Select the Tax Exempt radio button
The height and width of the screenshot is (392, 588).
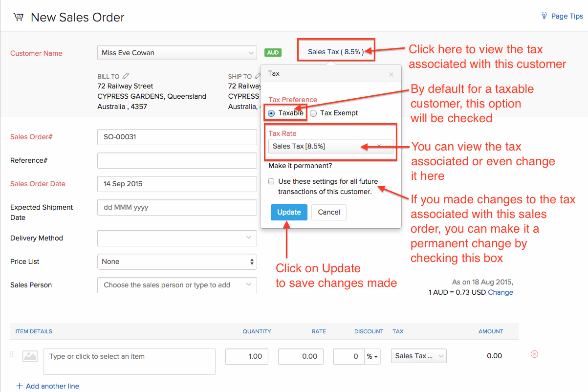(314, 113)
